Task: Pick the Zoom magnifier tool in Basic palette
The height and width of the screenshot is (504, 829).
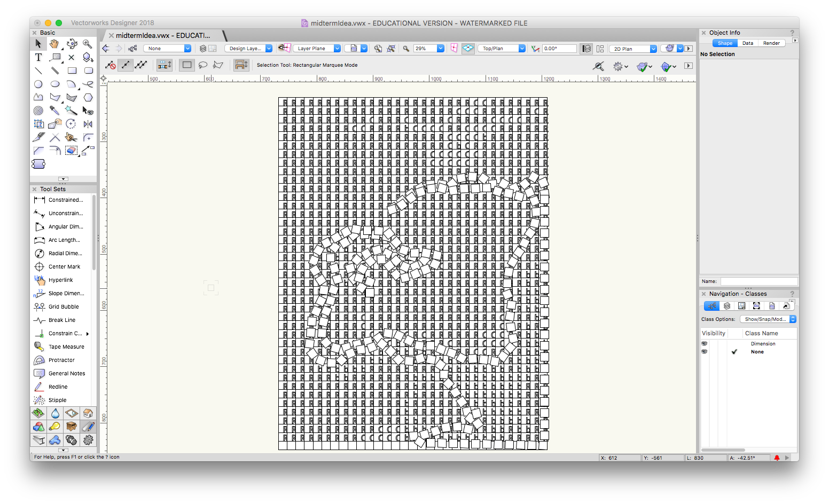Action: (x=88, y=44)
